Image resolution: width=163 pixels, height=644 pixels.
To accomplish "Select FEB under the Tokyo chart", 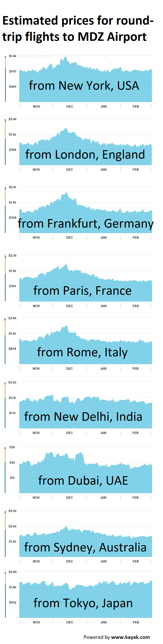I will pyautogui.click(x=136, y=622).
